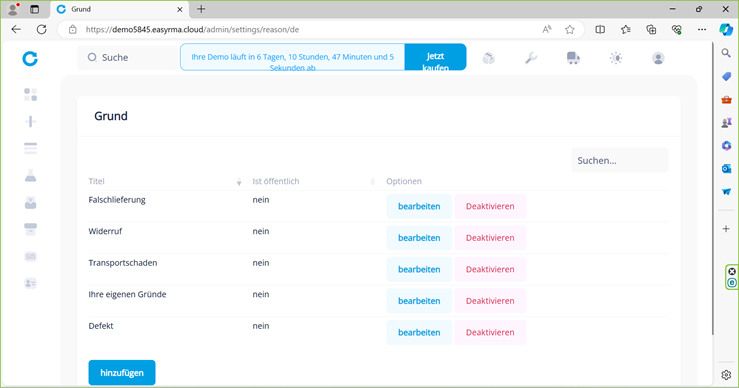Open the package box icon in header

point(489,58)
